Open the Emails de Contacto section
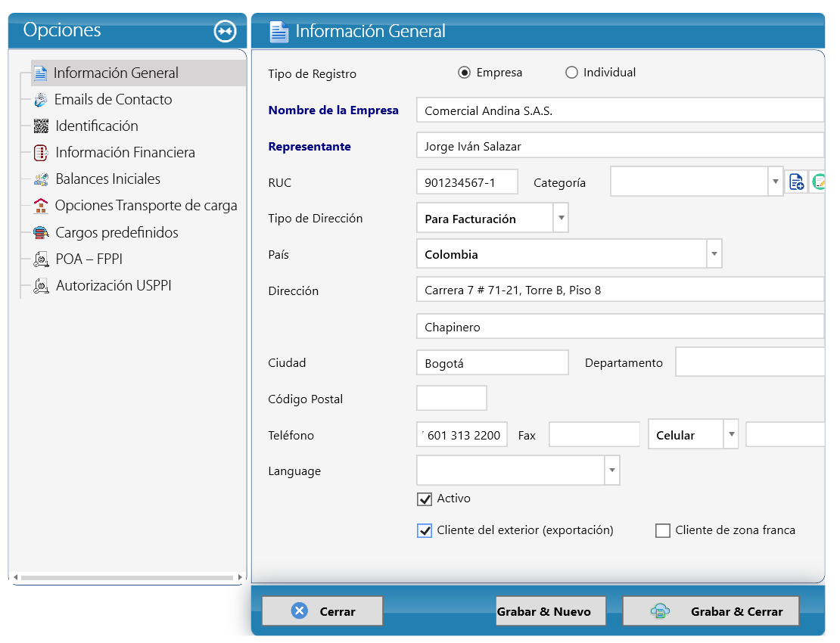840x643 pixels. (x=113, y=100)
